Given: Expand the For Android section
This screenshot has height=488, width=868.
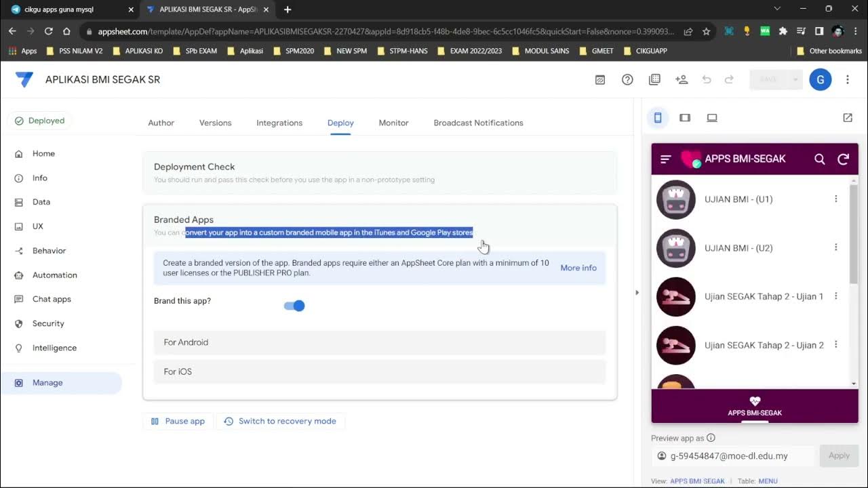Looking at the screenshot, I should pos(380,342).
